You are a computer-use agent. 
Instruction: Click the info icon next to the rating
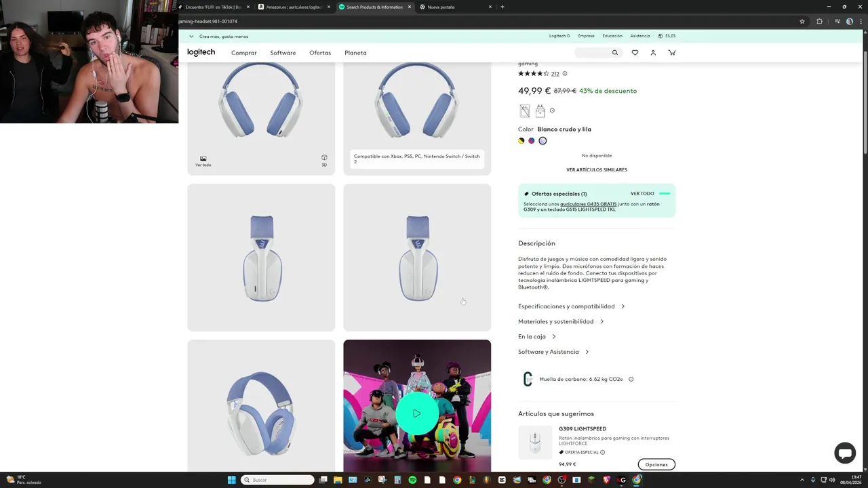tap(565, 73)
